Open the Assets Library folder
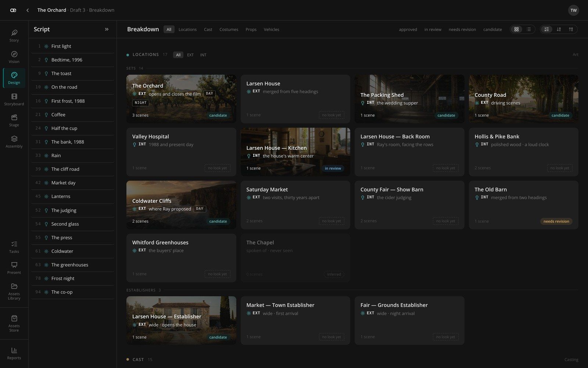588x368 pixels. pos(14,291)
